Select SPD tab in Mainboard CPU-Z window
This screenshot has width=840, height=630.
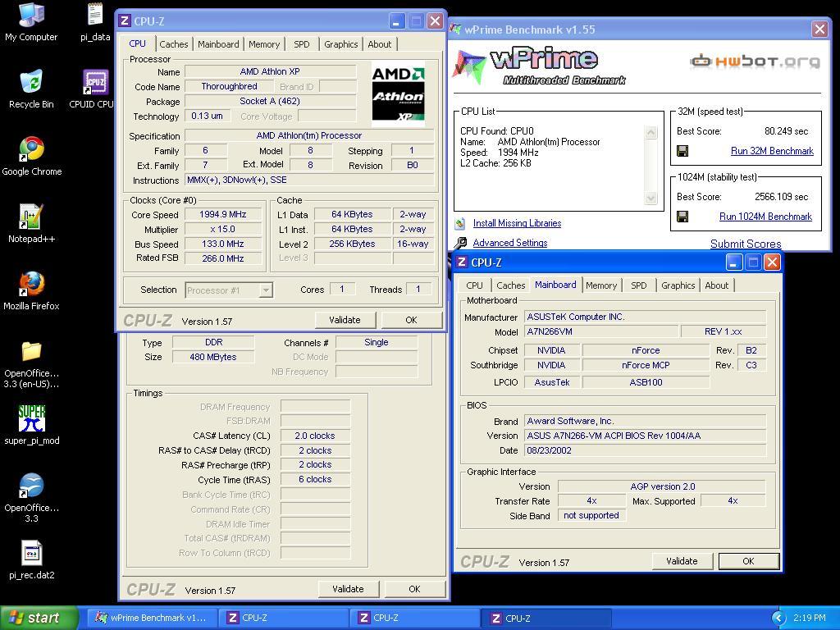(638, 285)
